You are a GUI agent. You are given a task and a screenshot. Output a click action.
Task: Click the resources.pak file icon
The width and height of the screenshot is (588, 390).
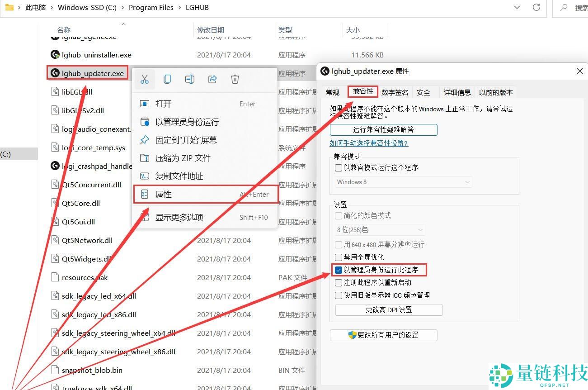55,277
